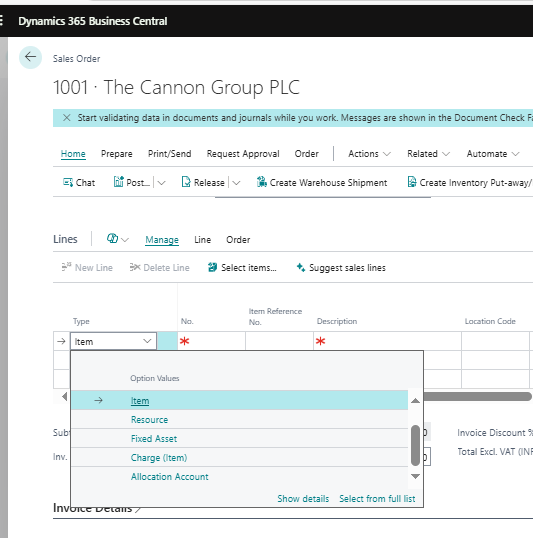This screenshot has width=533, height=538.
Task: Open the Order tab in the top ribbon
Action: point(306,154)
